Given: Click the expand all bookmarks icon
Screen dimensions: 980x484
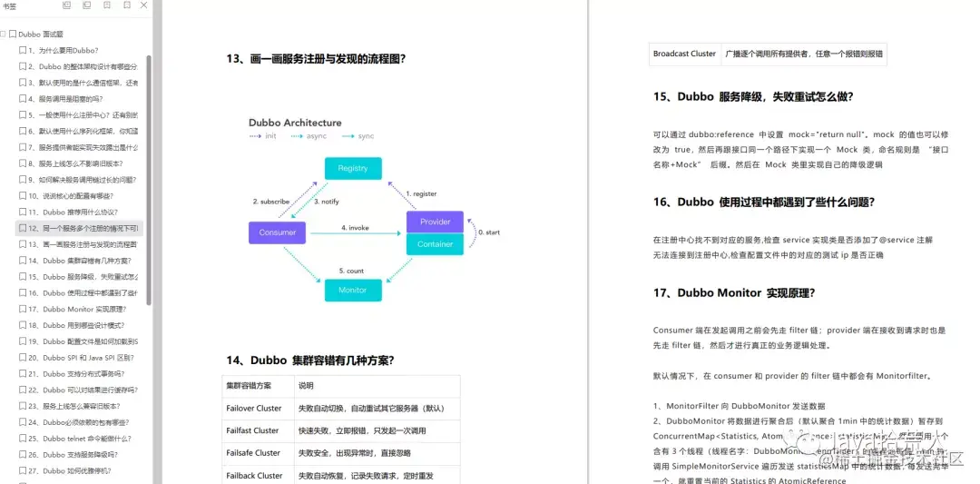Looking at the screenshot, I should coord(67,5).
